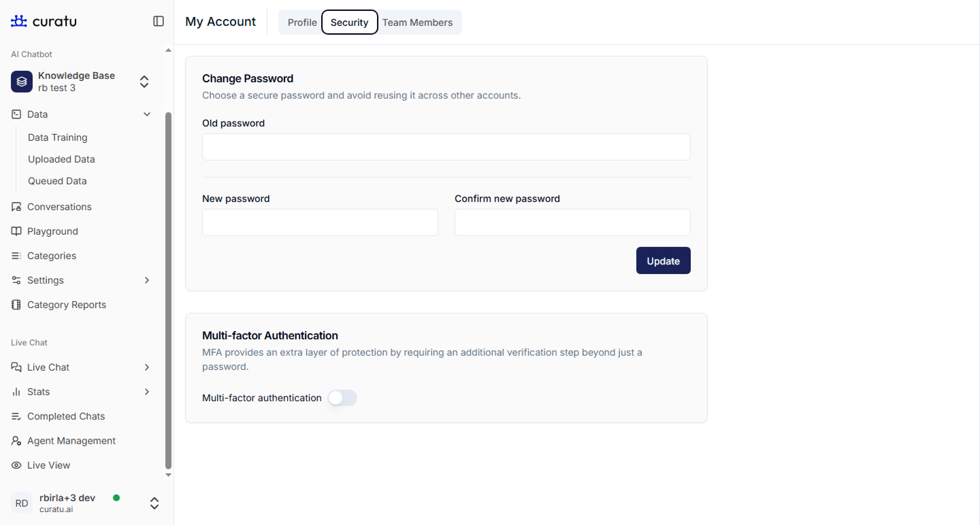Collapse the Data section chevron
Viewport: 980px width, 525px height.
click(147, 115)
